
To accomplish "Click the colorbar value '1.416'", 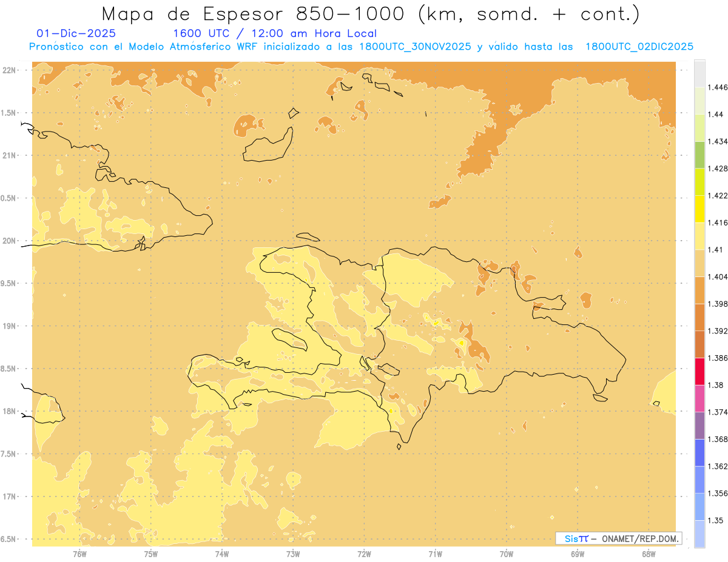I will click(718, 222).
